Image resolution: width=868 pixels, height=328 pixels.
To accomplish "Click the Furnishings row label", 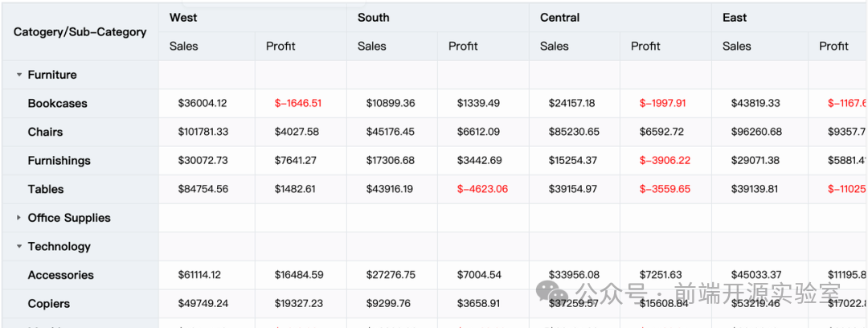I will [59, 161].
